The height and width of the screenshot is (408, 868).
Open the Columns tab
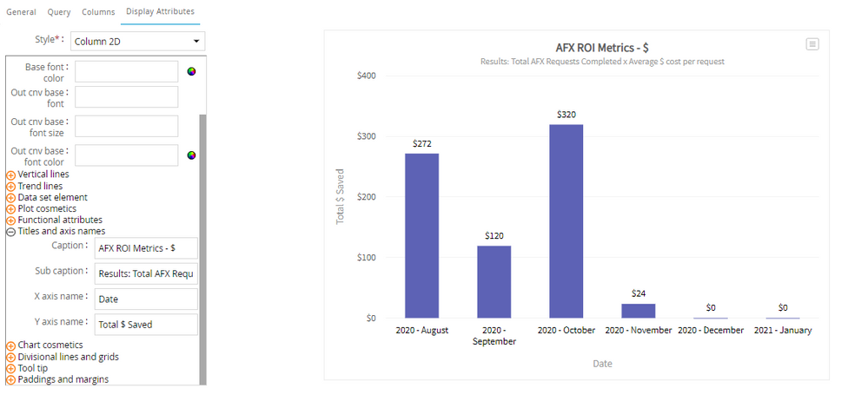[x=98, y=12]
